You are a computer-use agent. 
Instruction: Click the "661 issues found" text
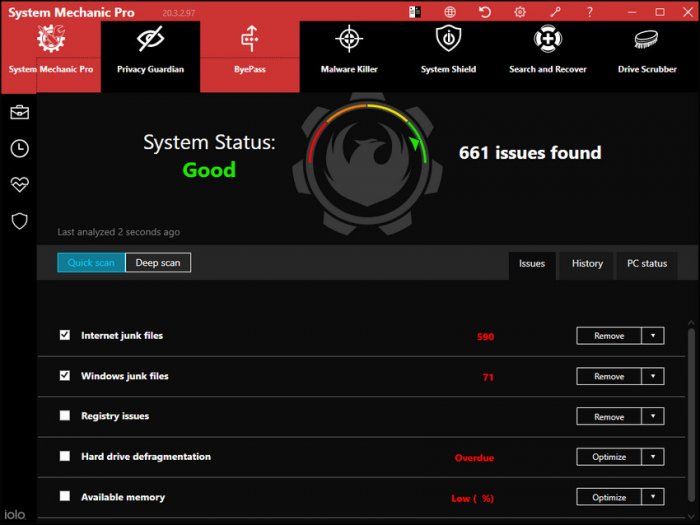(x=530, y=153)
